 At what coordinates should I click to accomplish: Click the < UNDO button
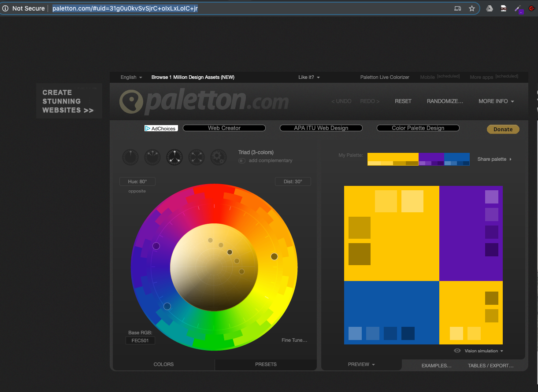click(x=341, y=101)
